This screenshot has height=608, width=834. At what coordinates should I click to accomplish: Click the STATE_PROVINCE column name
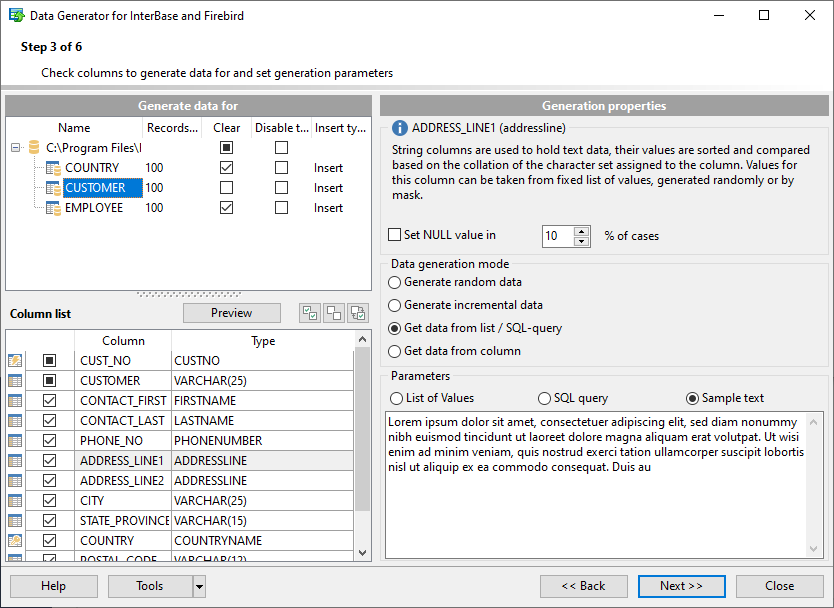[x=124, y=521]
